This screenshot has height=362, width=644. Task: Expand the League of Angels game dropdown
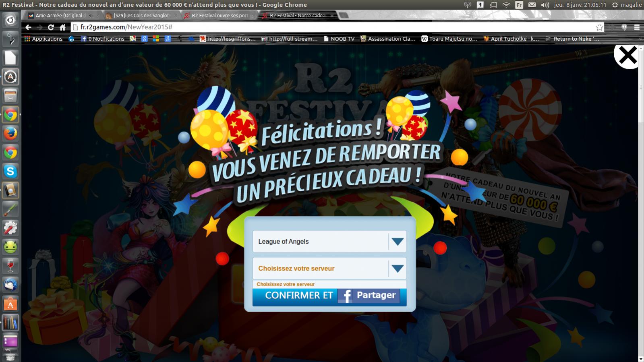[x=397, y=242]
